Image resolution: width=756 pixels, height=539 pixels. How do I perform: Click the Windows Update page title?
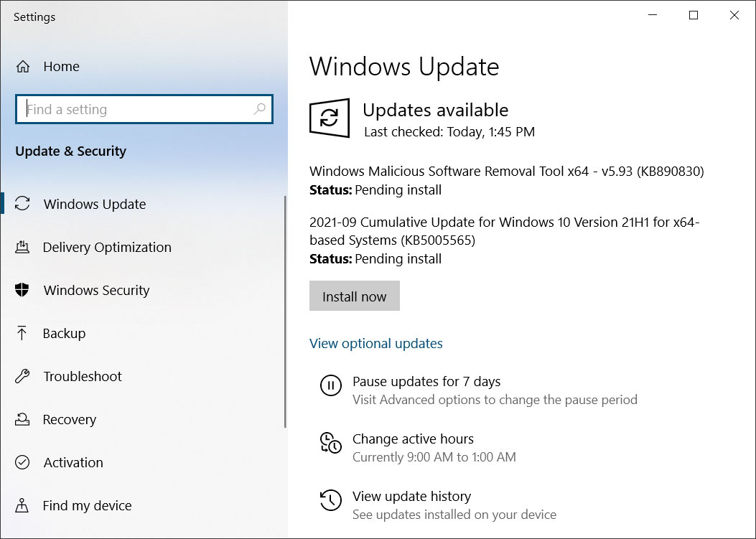click(404, 67)
